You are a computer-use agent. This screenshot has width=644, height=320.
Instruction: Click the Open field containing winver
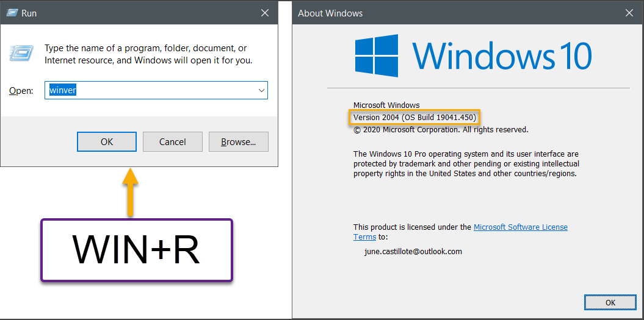156,90
